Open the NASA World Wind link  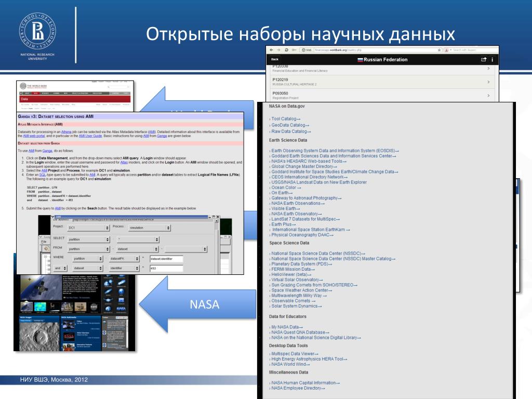289,364
